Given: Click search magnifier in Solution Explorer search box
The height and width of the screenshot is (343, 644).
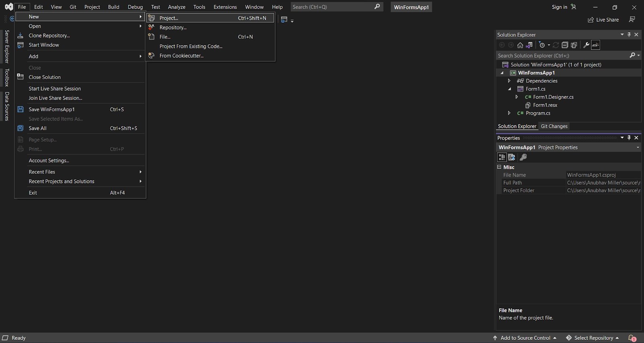Looking at the screenshot, I should pos(632,56).
